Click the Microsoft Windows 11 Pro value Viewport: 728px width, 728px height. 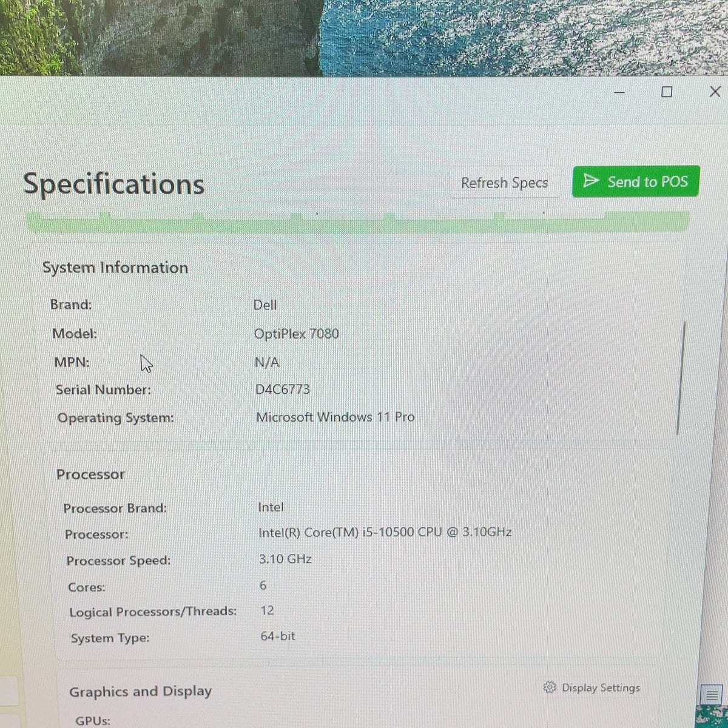coord(335,417)
